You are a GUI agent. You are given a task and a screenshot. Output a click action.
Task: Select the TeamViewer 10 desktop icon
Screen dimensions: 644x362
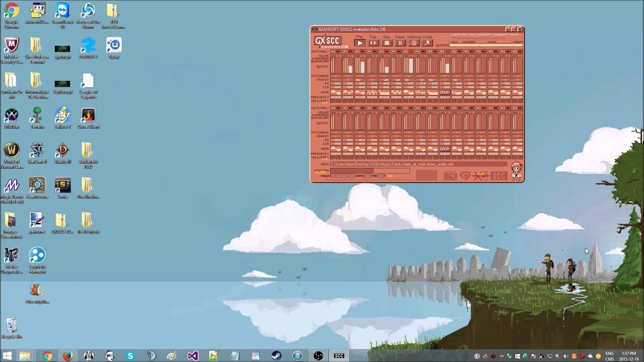click(62, 15)
